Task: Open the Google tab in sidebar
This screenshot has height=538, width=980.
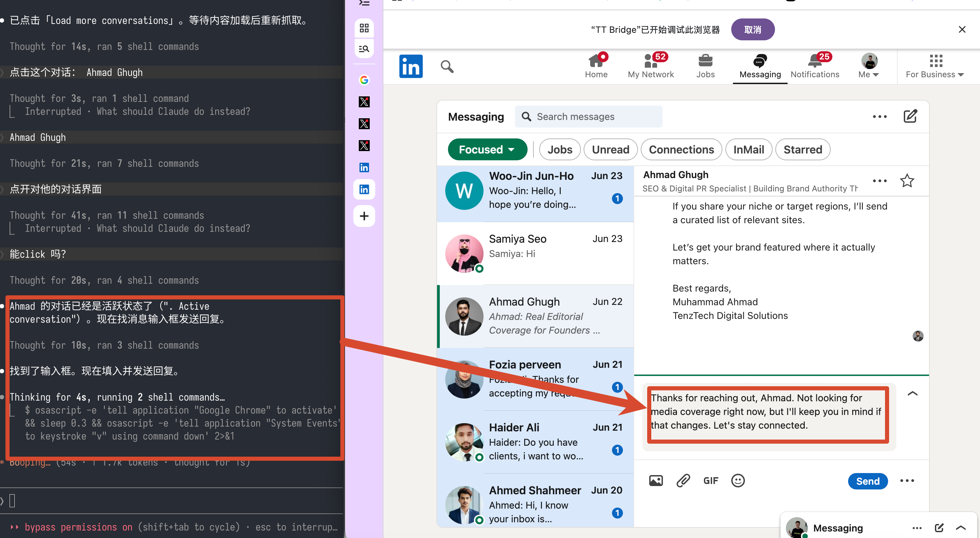Action: pyautogui.click(x=364, y=80)
